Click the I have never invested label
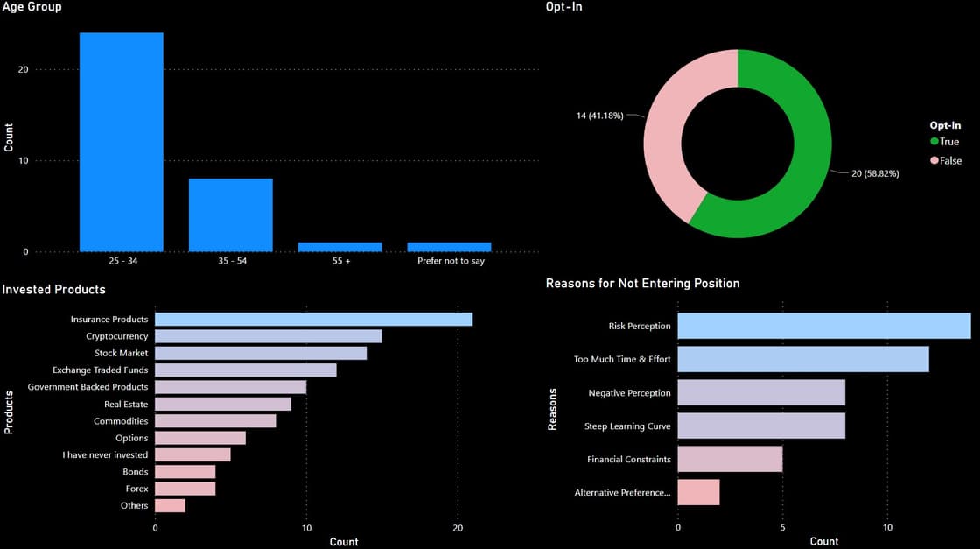Image resolution: width=980 pixels, height=549 pixels. point(105,455)
